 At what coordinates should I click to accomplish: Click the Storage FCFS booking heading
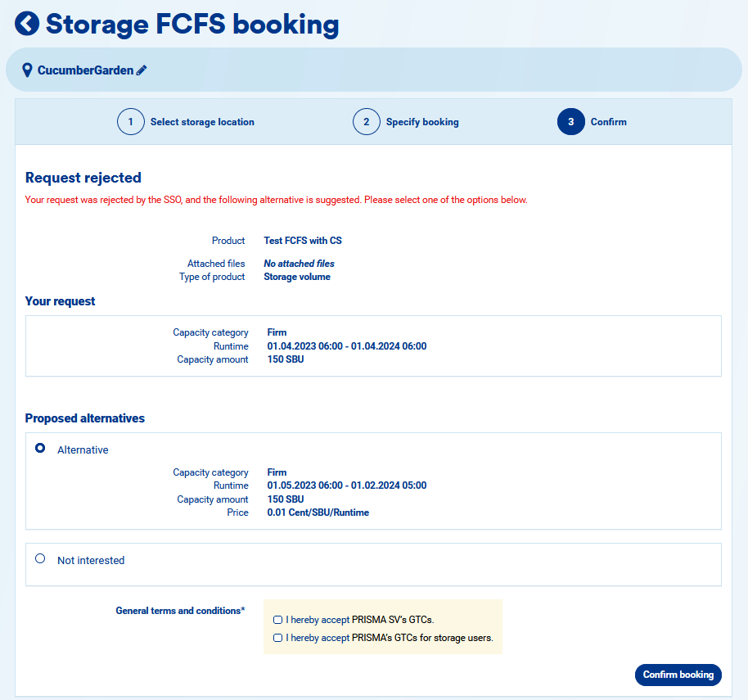click(192, 24)
